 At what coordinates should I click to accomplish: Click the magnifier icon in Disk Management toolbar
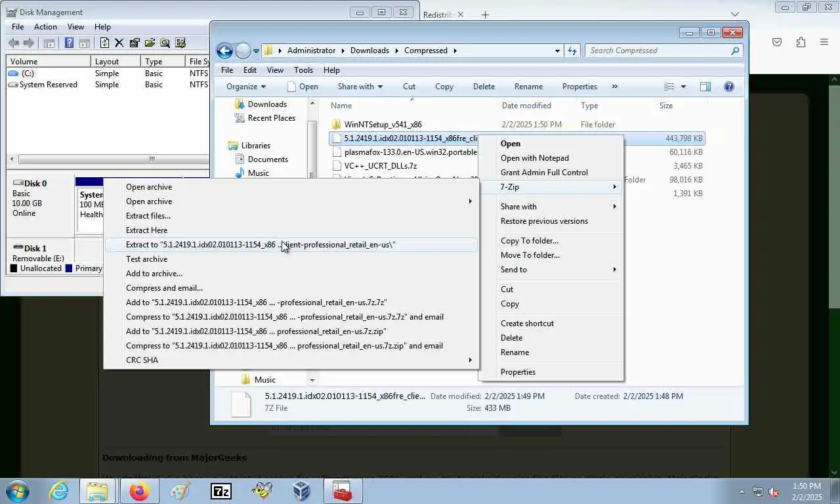pos(165,43)
